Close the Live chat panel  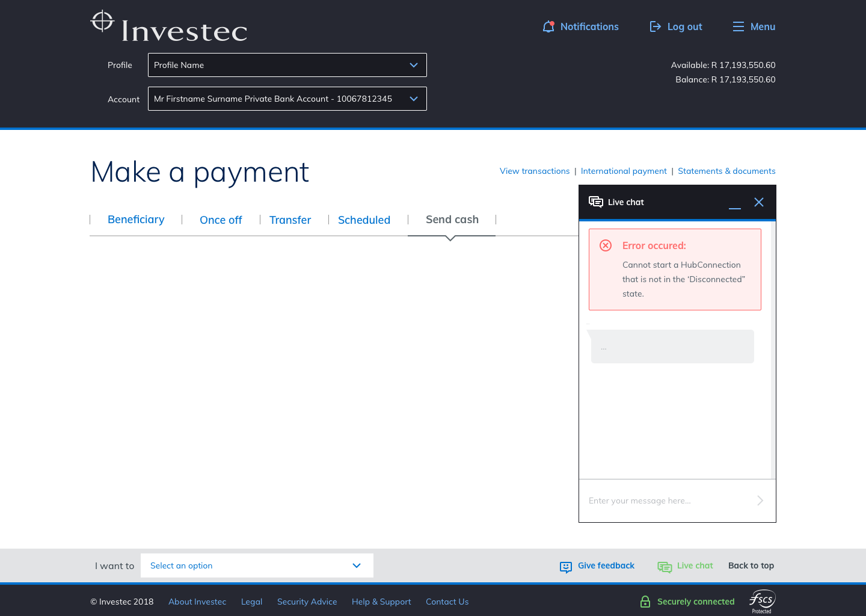coord(759,202)
